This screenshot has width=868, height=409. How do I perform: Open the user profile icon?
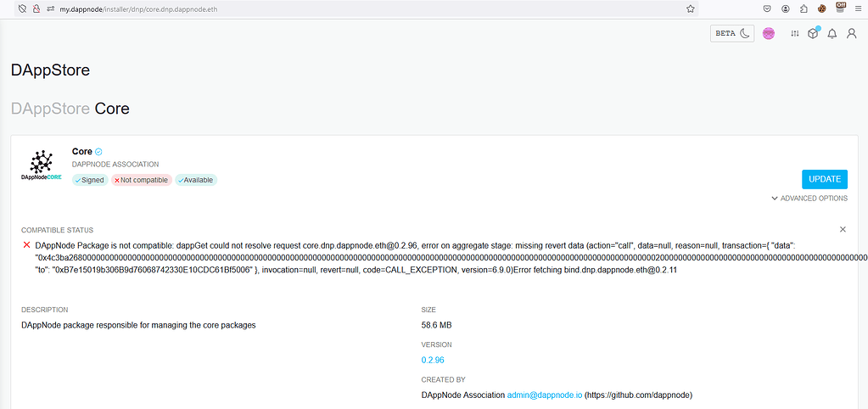coord(851,33)
